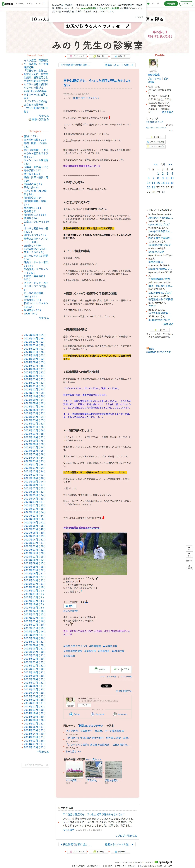This screenshot has width=195, height=868.
Task: Open category 便秘 ( 185 )
Action: (31, 137)
